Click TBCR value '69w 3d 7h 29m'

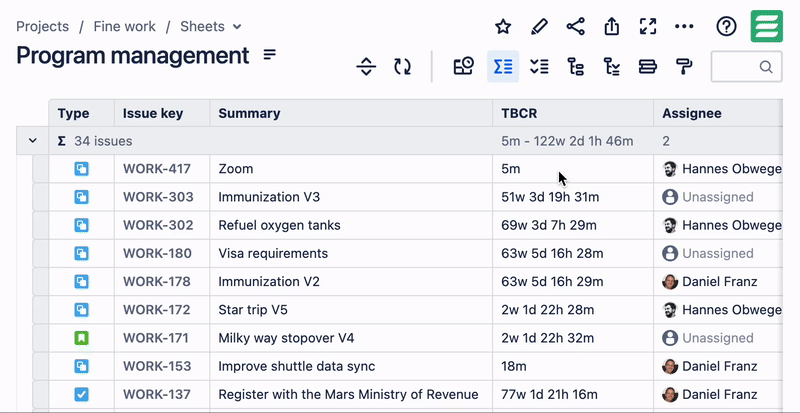(x=548, y=225)
